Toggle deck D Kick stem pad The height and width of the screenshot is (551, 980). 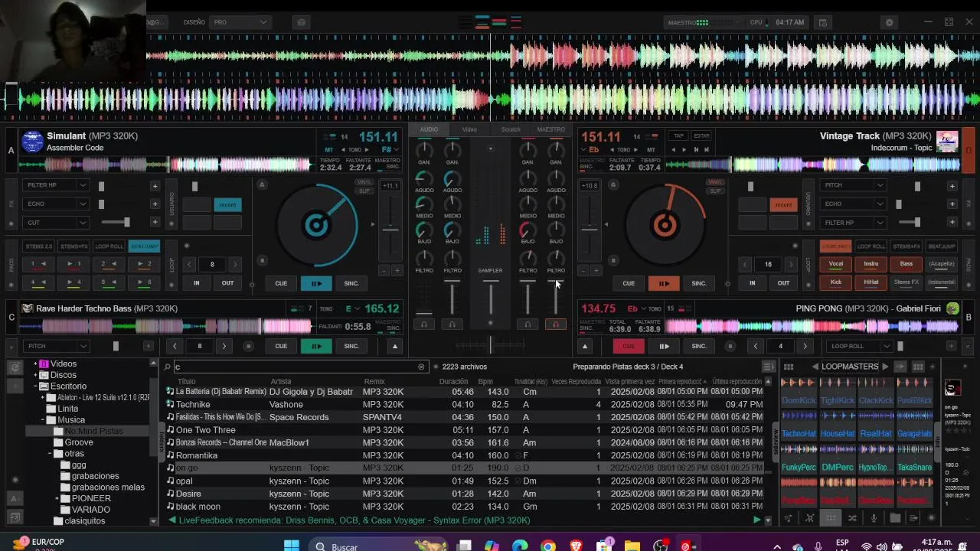click(836, 282)
